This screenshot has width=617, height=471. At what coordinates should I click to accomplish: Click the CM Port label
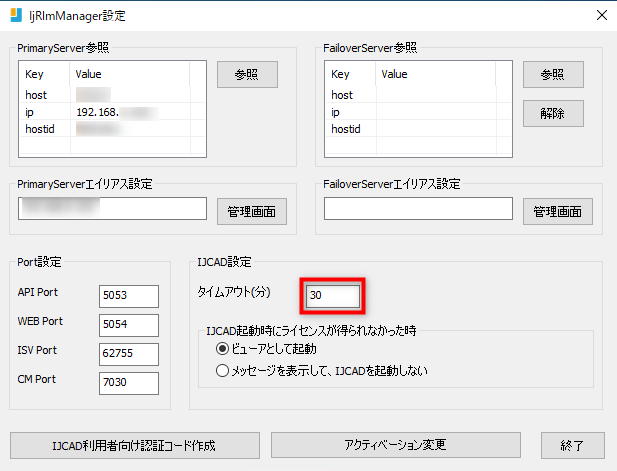click(x=37, y=379)
